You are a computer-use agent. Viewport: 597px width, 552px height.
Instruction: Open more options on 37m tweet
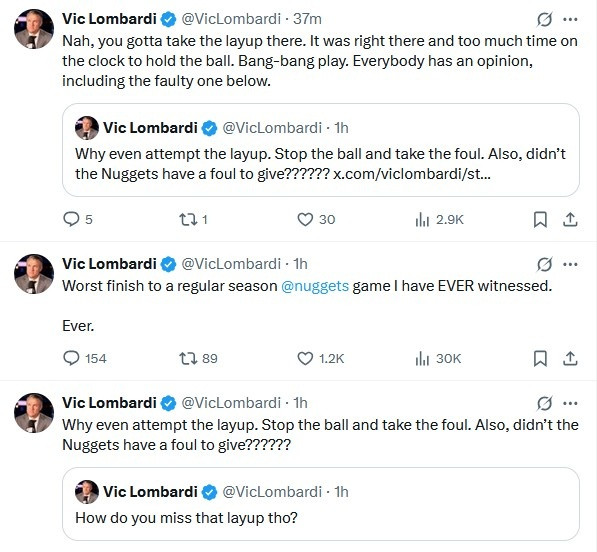click(x=570, y=19)
